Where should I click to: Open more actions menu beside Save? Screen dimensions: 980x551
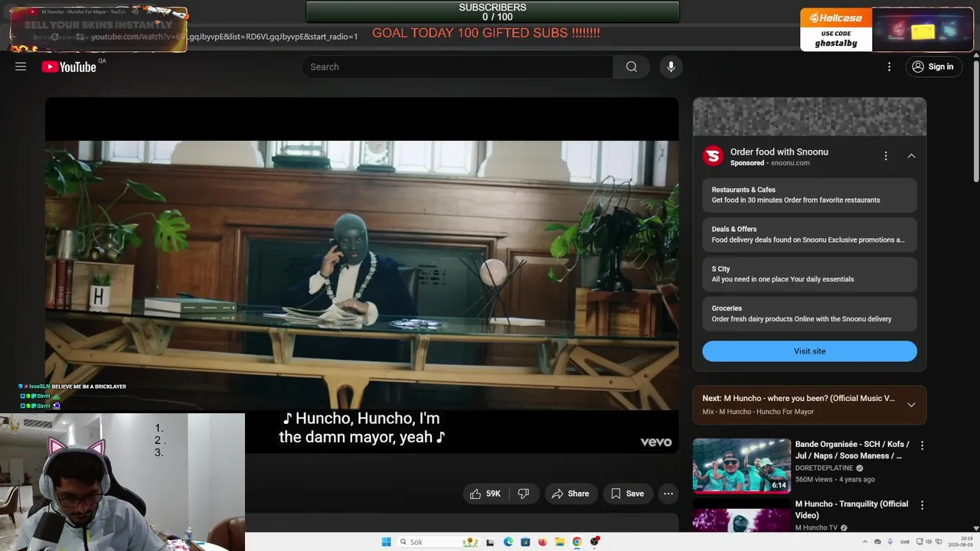coord(668,494)
